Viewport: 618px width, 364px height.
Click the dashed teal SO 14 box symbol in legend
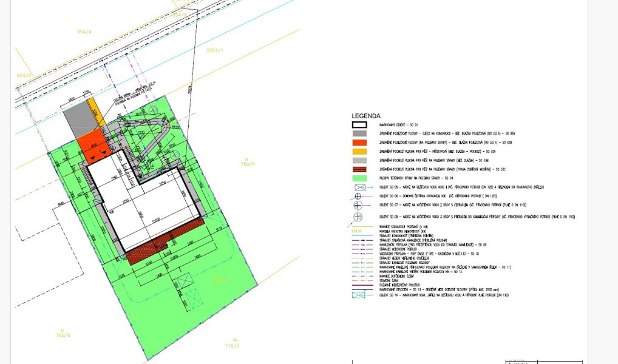[358, 295]
